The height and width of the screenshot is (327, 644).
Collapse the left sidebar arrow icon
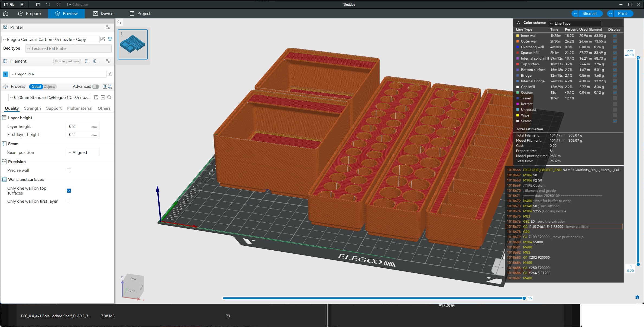[119, 22]
